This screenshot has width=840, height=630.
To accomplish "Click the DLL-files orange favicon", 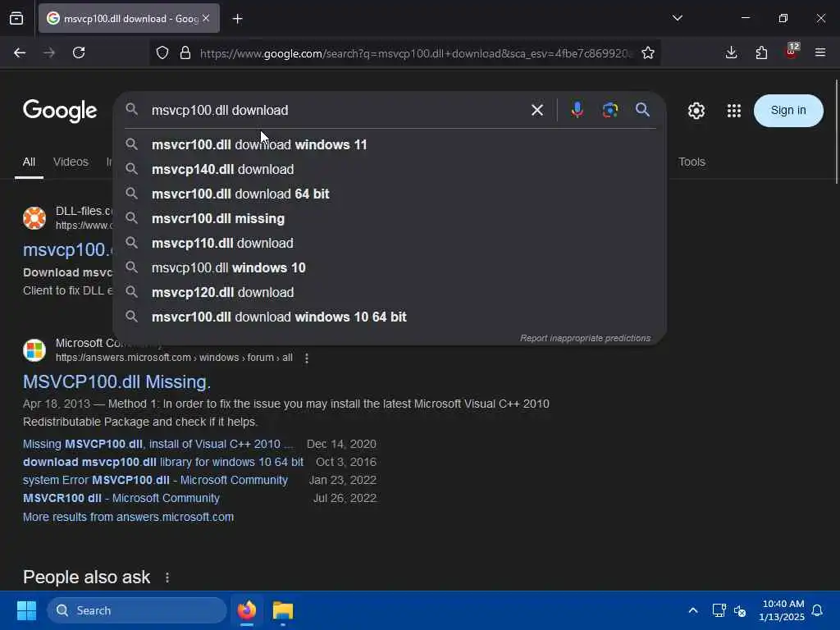I will point(34,218).
